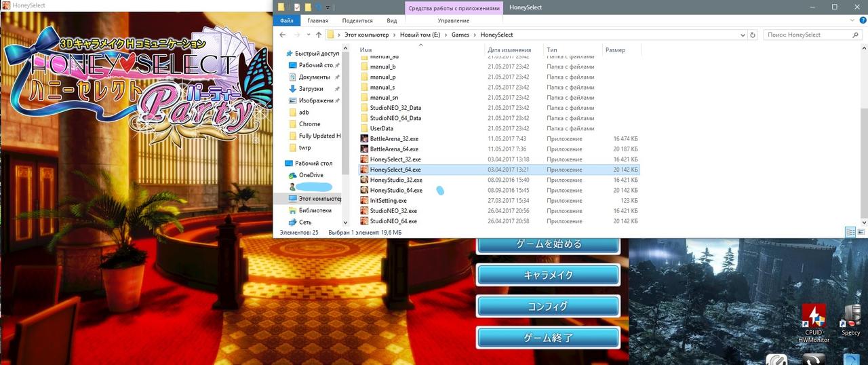This screenshot has width=868, height=365.
Task: Select the UserData folder
Action: [381, 128]
